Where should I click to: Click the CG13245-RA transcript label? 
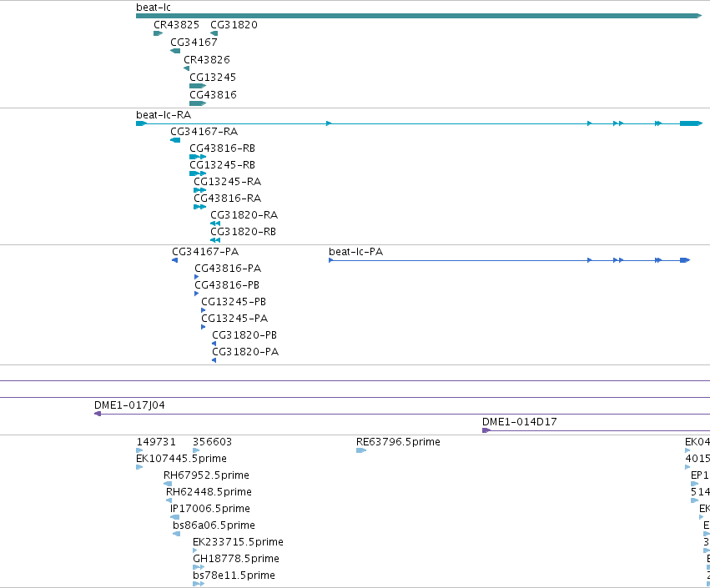pyautogui.click(x=227, y=182)
